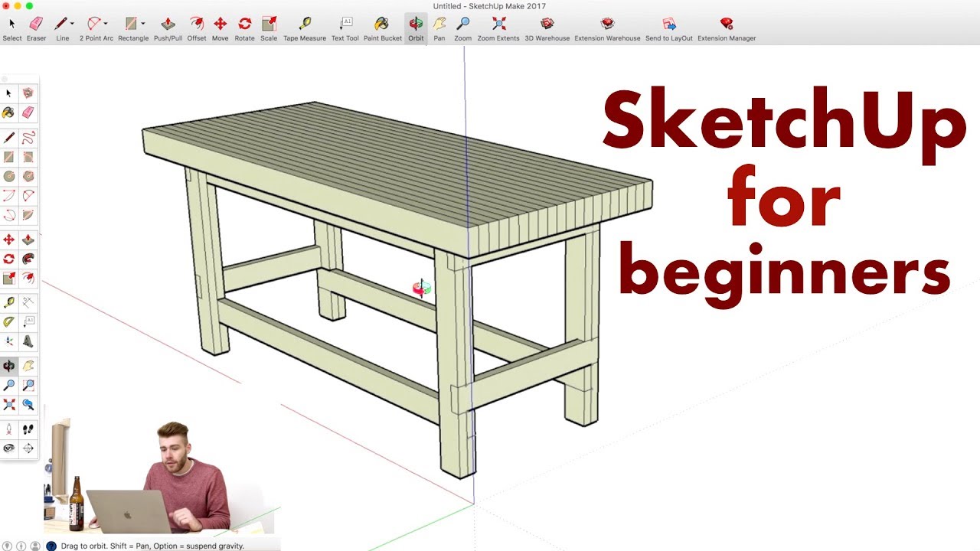
Task: Open the status bar help question-mark icon
Action: click(51, 546)
